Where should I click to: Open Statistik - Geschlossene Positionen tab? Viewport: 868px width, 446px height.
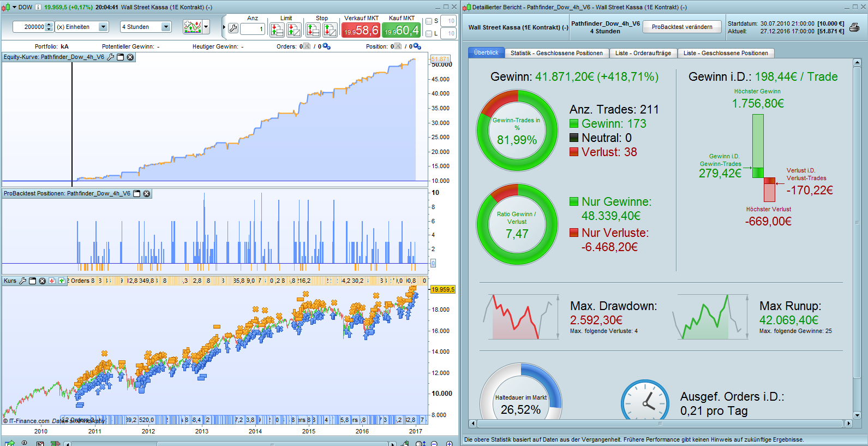(556, 53)
